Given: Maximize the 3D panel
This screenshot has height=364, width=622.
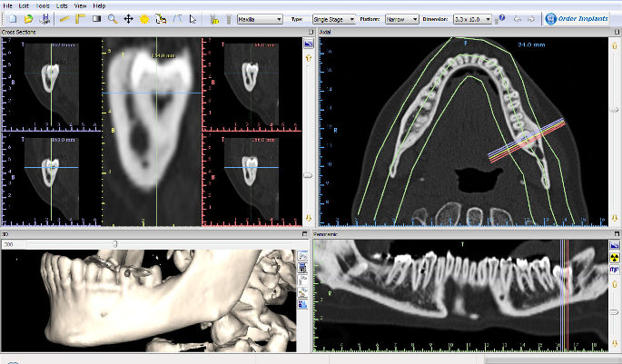Looking at the screenshot, I should pos(305,234).
